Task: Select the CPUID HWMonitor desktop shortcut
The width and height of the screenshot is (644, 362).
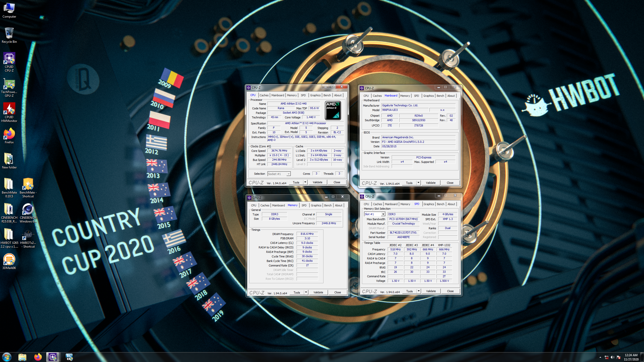Action: 9,112
